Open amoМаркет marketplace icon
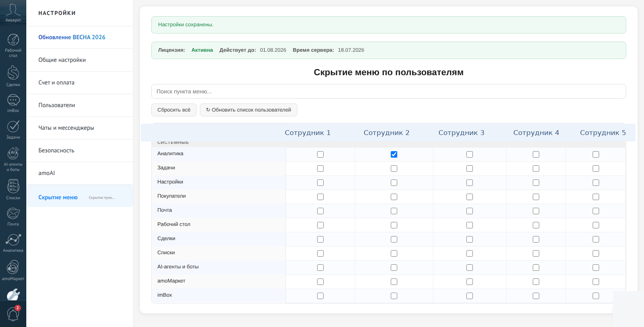Image resolution: width=644 pixels, height=327 pixels. 13,270
